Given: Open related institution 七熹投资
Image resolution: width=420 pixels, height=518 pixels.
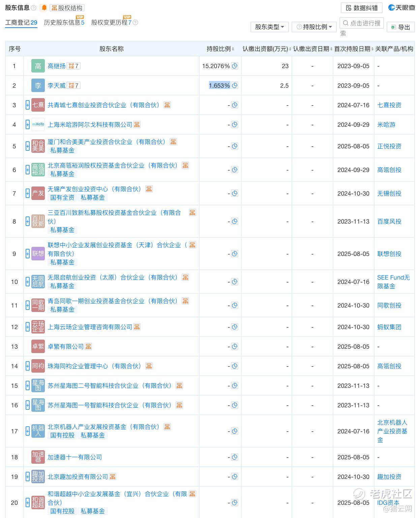Looking at the screenshot, I should tap(389, 105).
